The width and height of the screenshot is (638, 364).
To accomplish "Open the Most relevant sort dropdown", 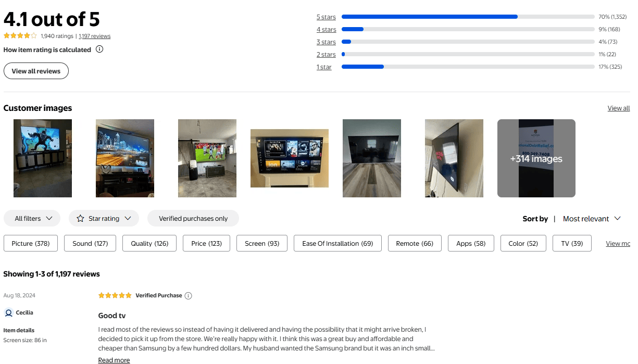I will (587, 219).
